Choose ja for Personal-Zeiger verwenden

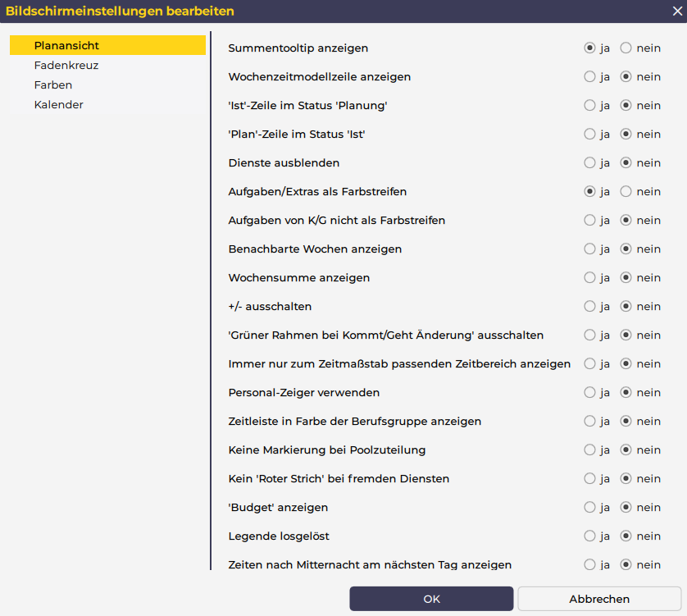589,393
